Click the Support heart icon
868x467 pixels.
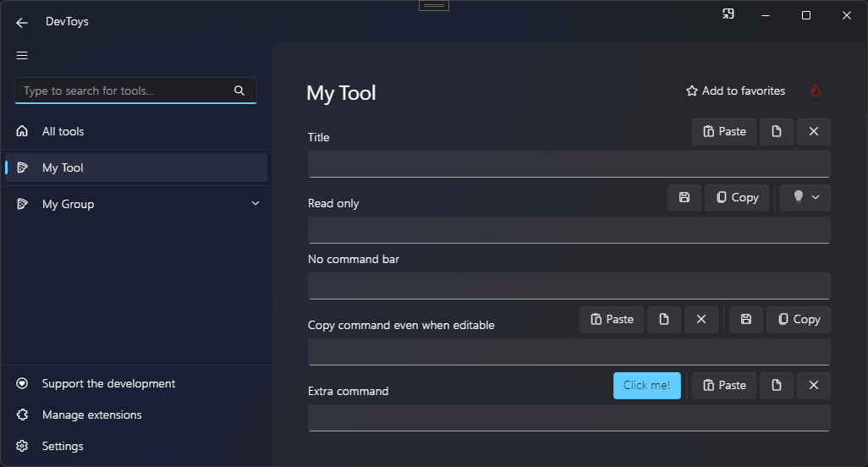[x=22, y=383]
